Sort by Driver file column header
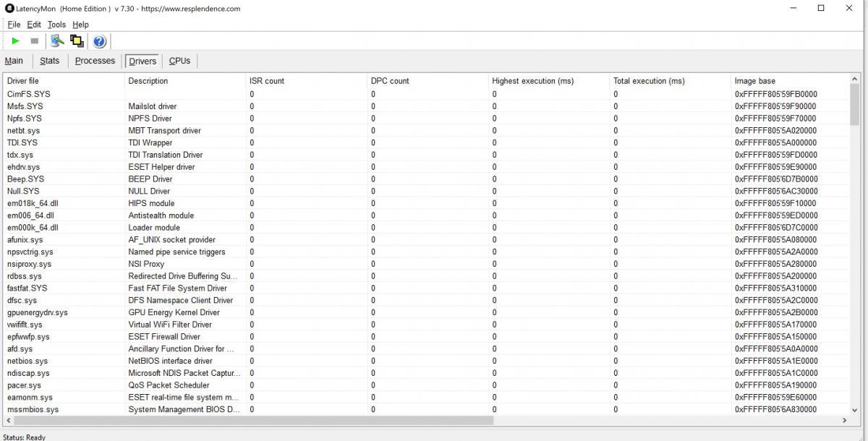 [64, 81]
